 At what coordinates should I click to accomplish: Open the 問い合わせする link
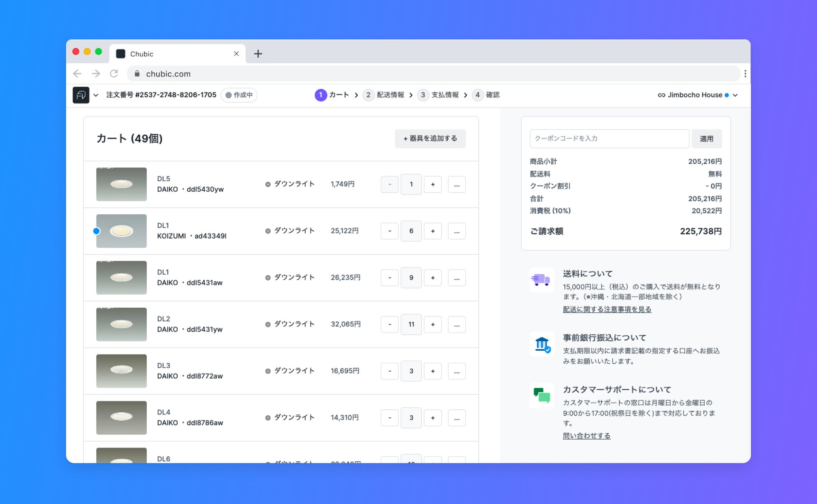586,436
